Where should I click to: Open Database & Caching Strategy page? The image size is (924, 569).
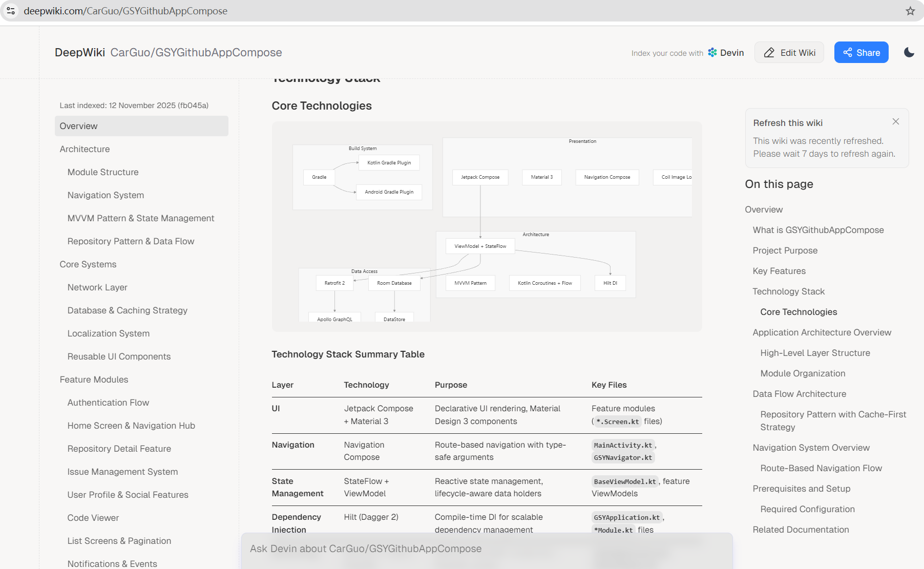(128, 310)
